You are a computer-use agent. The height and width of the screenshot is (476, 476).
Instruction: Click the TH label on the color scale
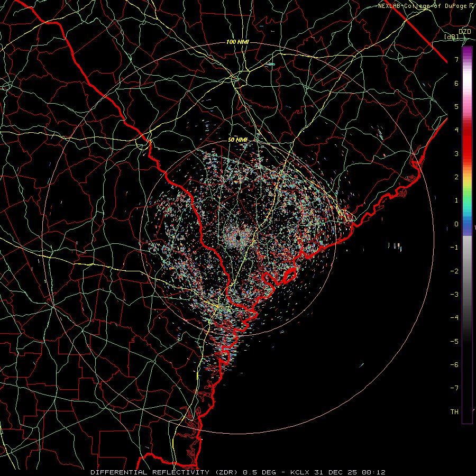click(454, 412)
